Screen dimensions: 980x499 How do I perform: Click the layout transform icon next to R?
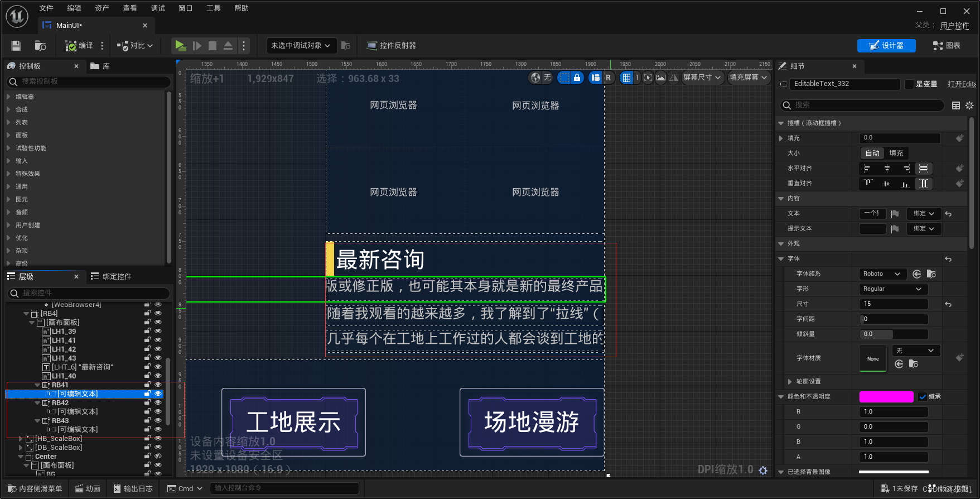coord(596,78)
